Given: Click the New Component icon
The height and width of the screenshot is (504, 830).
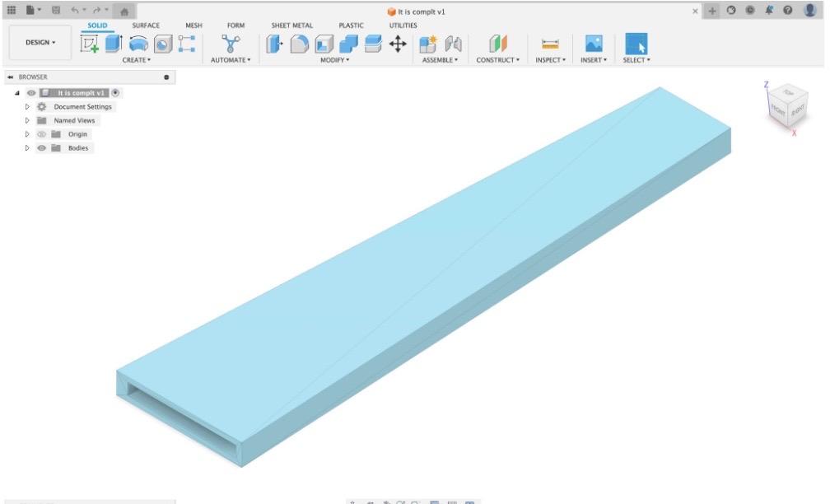Looking at the screenshot, I should 427,44.
